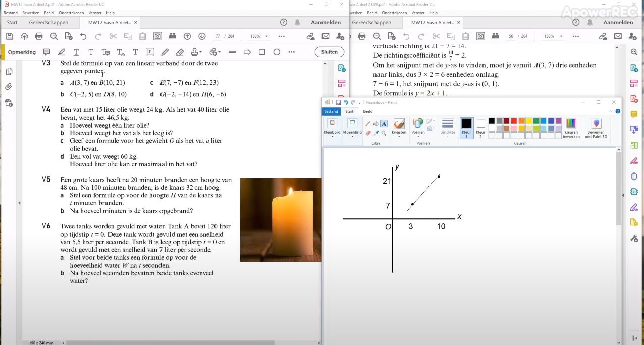Click Bewerken met Paint 3D
Screen dimensions: 644x345
tap(596, 128)
